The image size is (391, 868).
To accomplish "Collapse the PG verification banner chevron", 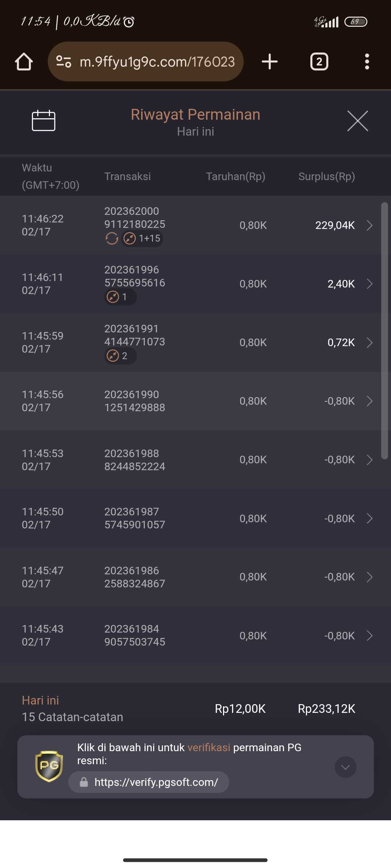I will (x=345, y=767).
